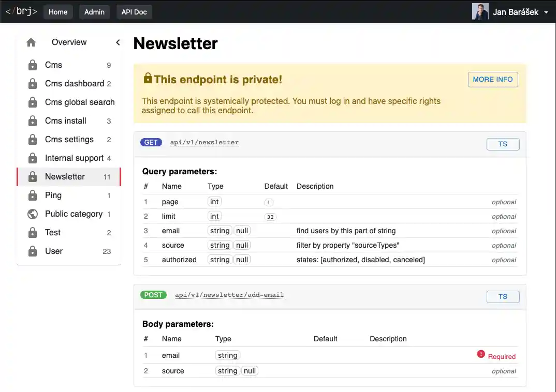Screen dimensions: 556x392
Task: Click the lock icon beside Cms settings
Action: 32,139
